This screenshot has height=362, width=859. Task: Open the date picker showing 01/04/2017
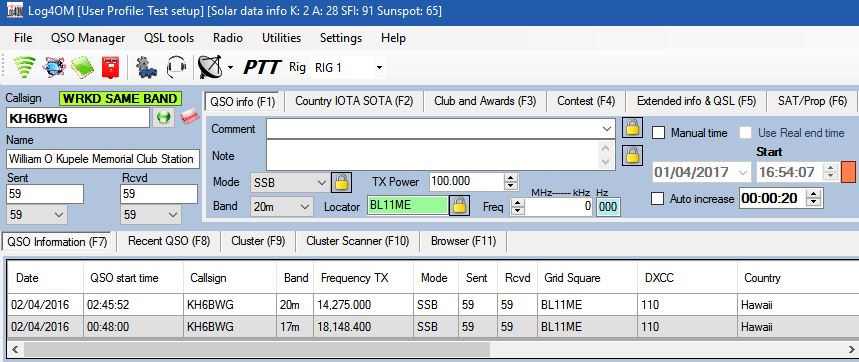click(x=743, y=172)
